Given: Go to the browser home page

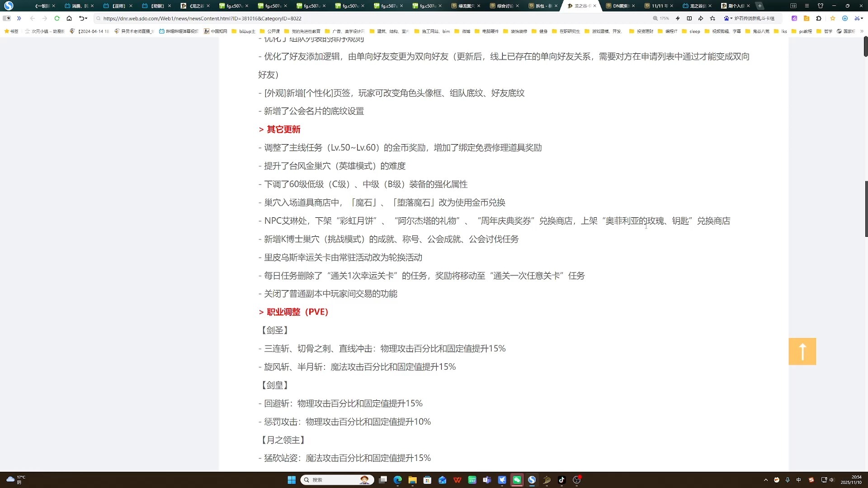Looking at the screenshot, I should [x=69, y=19].
